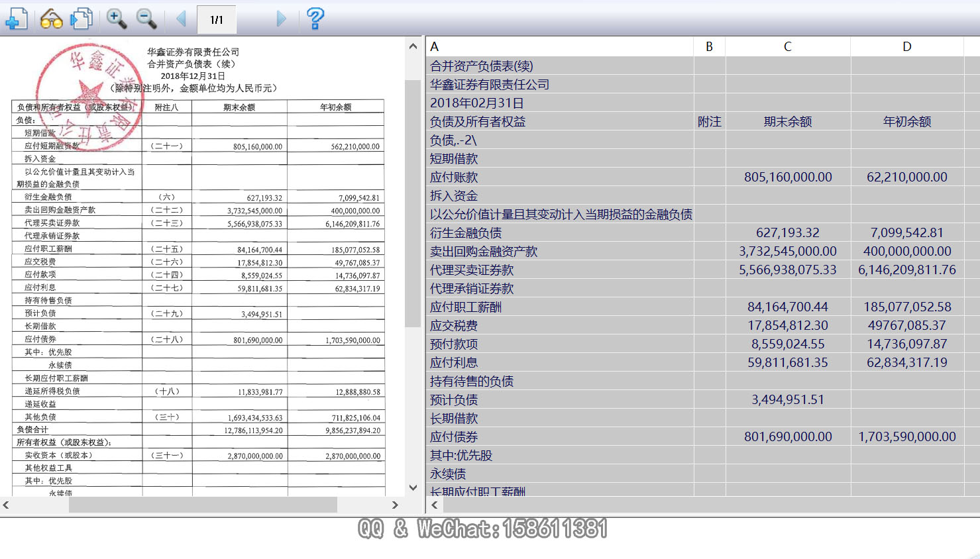This screenshot has height=559, width=980.
Task: Select the cell '49767,085.37'
Action: click(x=907, y=325)
